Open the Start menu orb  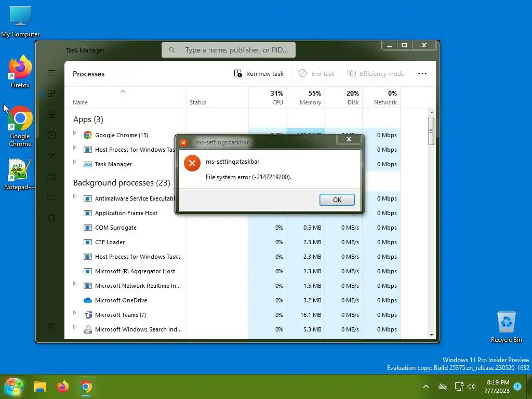point(14,387)
